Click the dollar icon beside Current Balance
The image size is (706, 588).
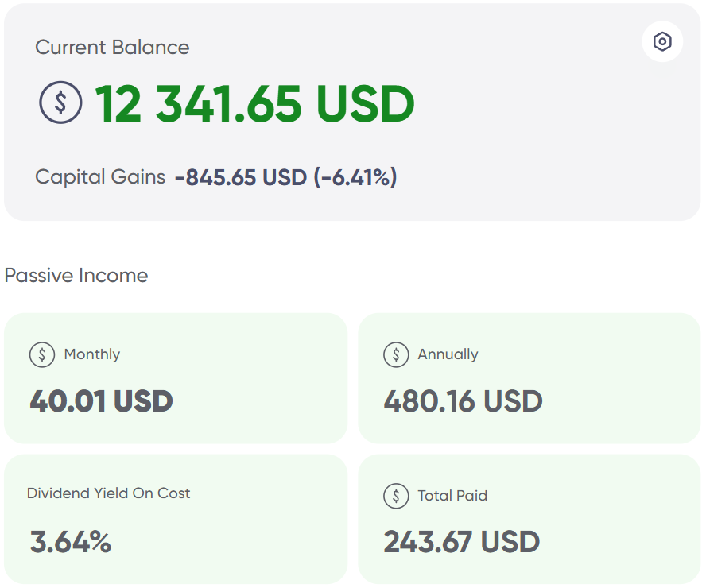(60, 103)
